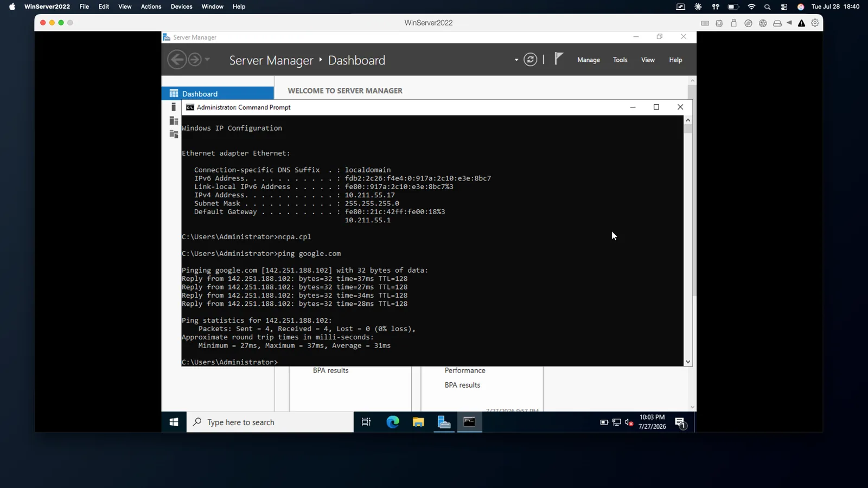
Task: Refresh the Server Manager dashboard
Action: pyautogui.click(x=531, y=60)
